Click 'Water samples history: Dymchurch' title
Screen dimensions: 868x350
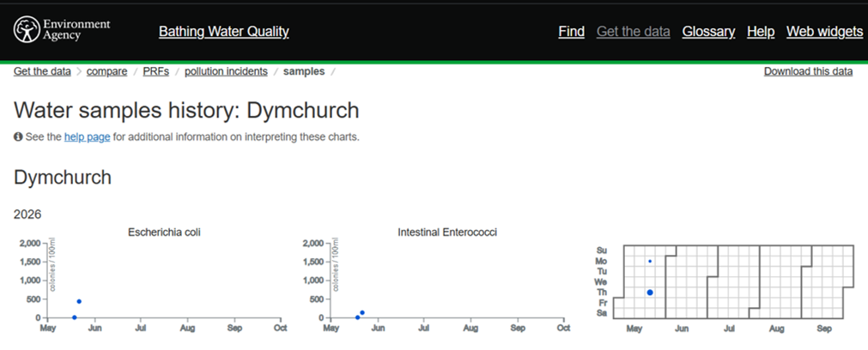[x=186, y=111]
